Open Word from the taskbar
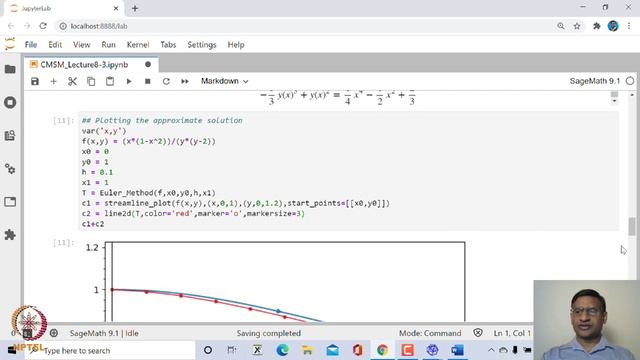This screenshot has width=640, height=360. pyautogui.click(x=458, y=350)
